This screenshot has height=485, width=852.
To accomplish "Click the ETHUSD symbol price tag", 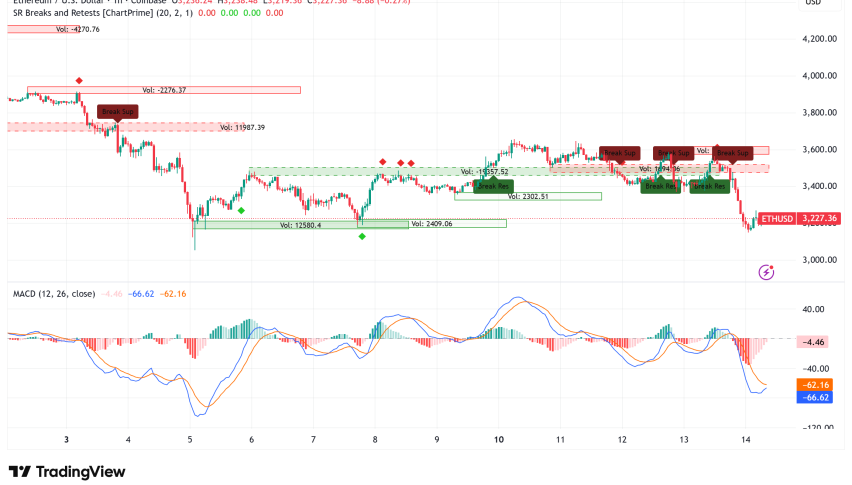I will point(778,218).
